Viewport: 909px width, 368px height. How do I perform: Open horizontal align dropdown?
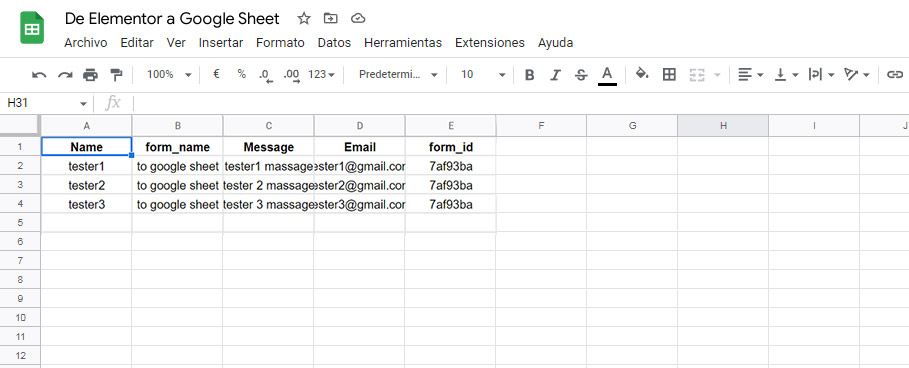[x=751, y=75]
